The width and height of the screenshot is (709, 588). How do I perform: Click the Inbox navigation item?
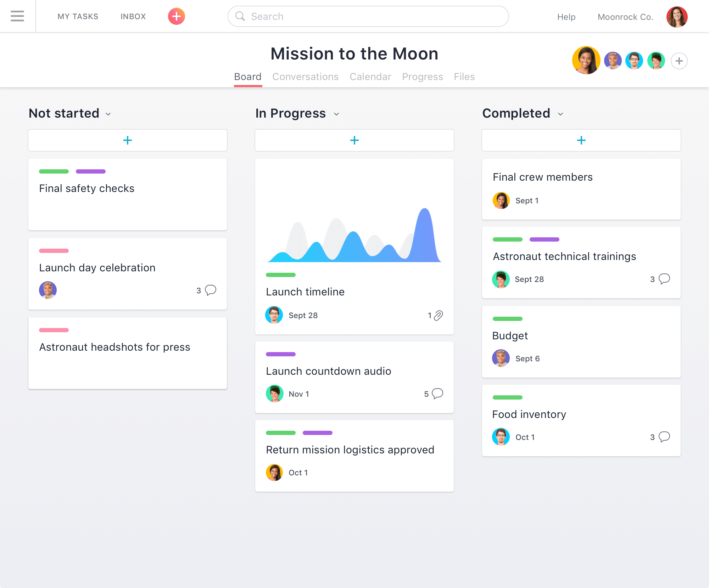click(x=132, y=16)
